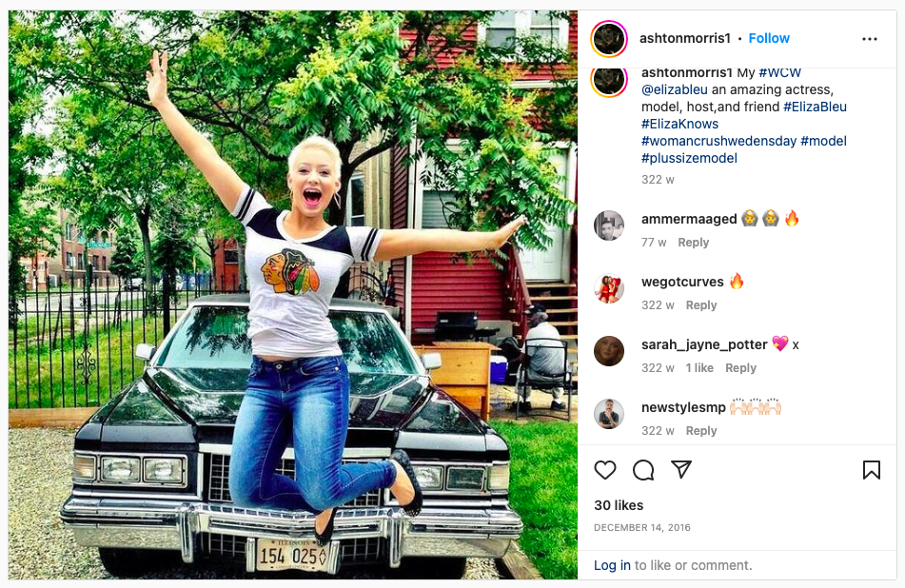Save post using the bookmark icon
905x588 pixels.
click(x=871, y=470)
